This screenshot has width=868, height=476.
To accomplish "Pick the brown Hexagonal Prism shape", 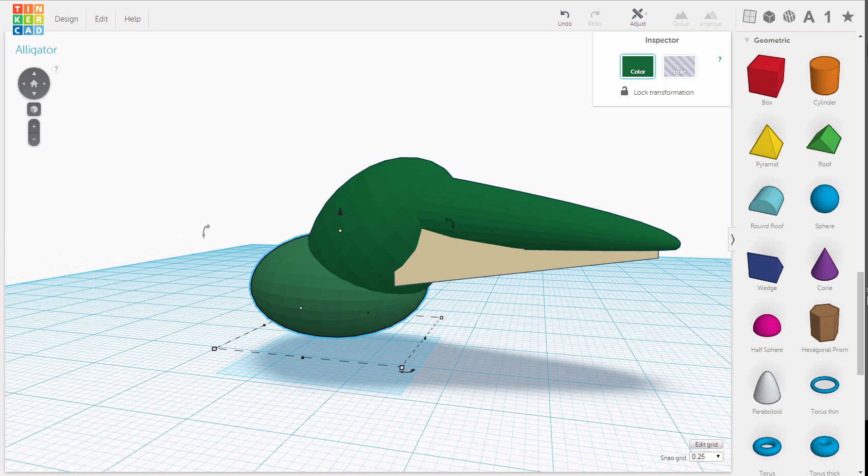I will coord(824,322).
